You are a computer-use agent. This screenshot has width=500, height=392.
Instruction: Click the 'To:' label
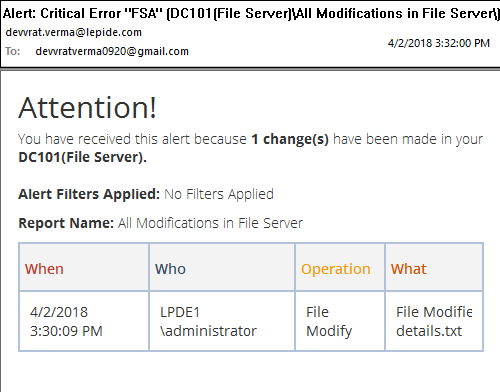pos(13,51)
